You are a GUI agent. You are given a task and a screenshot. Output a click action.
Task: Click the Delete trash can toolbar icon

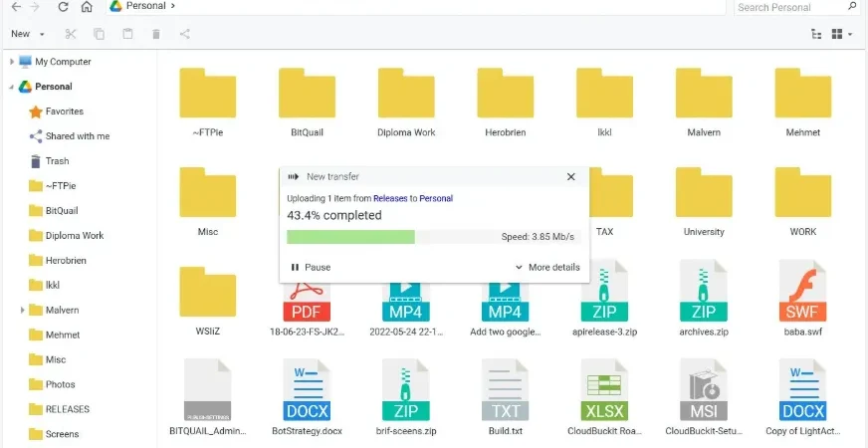[156, 34]
